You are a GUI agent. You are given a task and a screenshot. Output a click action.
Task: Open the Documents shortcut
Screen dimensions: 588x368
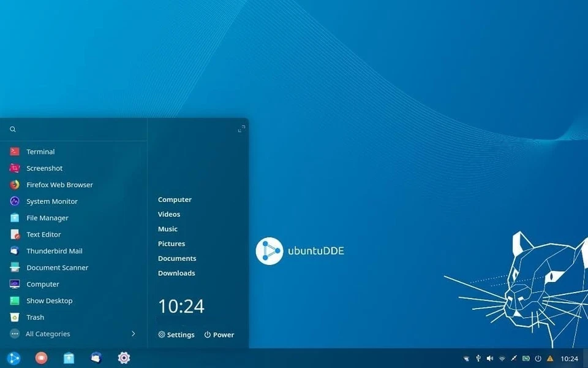pos(177,258)
